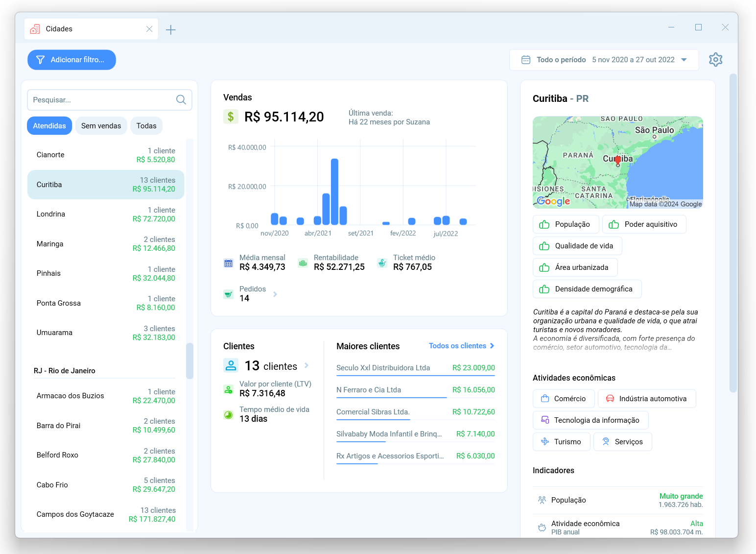
Task: Select Curitiba in city list
Action: pos(106,185)
